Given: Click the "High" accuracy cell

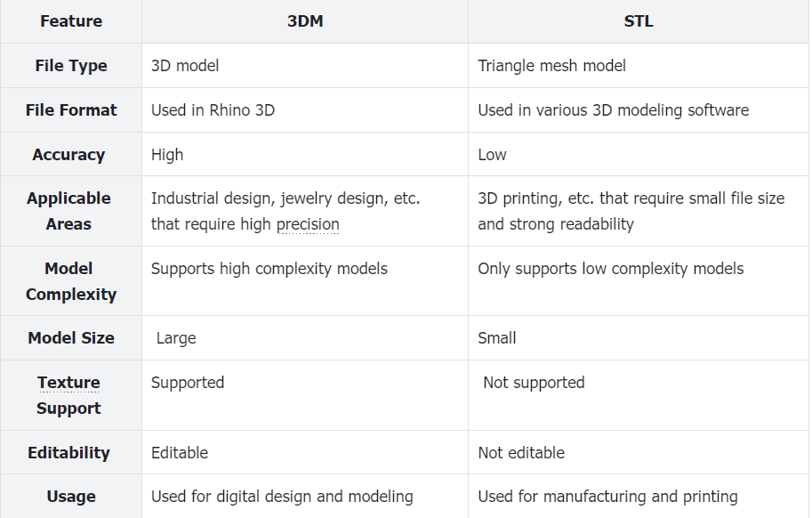Looking at the screenshot, I should [305, 154].
